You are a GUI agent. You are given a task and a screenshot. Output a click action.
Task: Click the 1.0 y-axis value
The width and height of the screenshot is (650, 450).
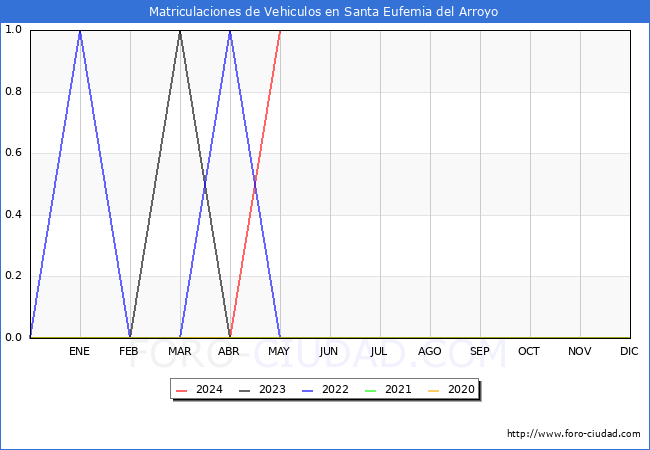13,29
